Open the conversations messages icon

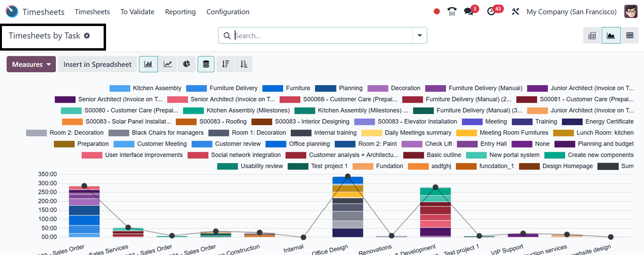point(468,12)
